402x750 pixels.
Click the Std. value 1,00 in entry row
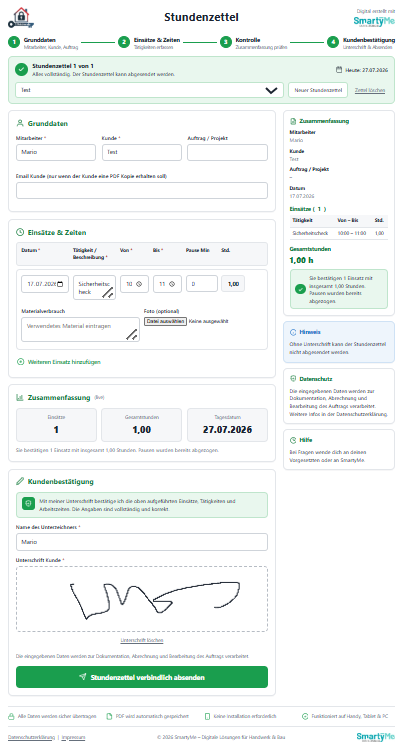(233, 284)
